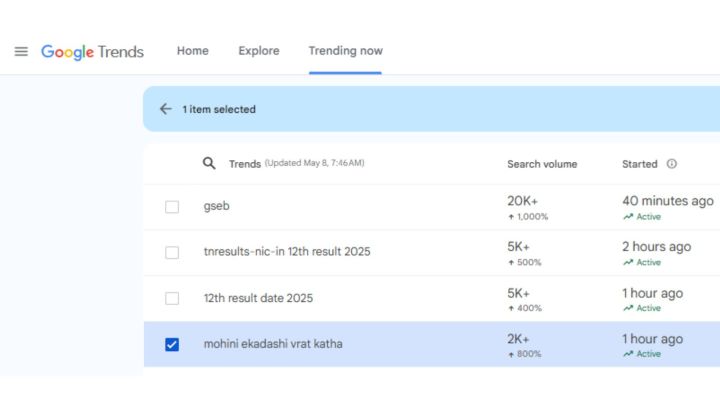Click Active trend icon for mohini ekadashi row

click(x=627, y=354)
